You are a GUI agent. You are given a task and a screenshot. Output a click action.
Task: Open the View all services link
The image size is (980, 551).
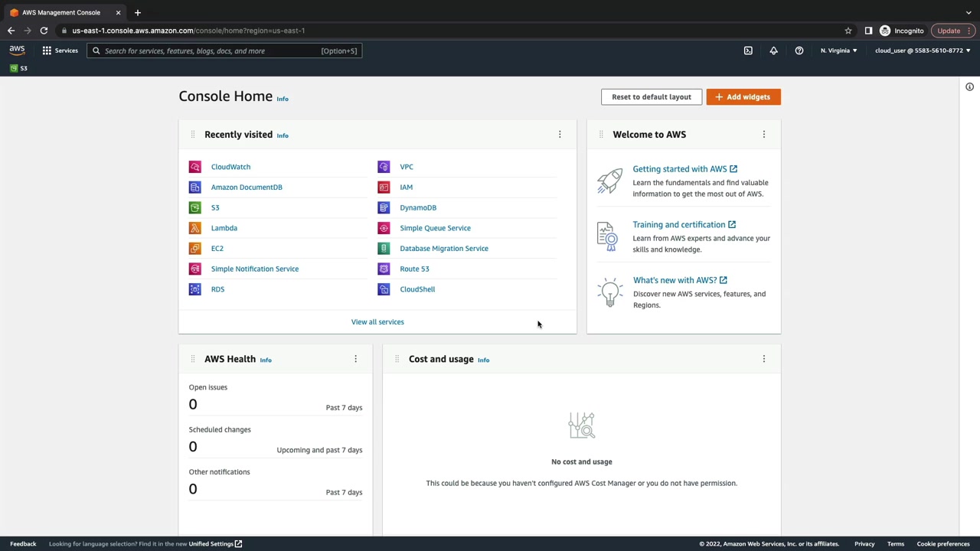pos(377,322)
